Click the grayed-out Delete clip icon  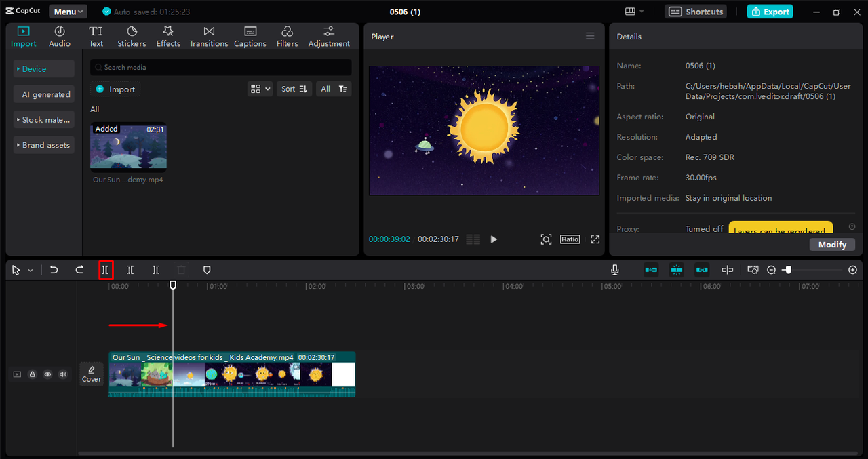pos(181,270)
